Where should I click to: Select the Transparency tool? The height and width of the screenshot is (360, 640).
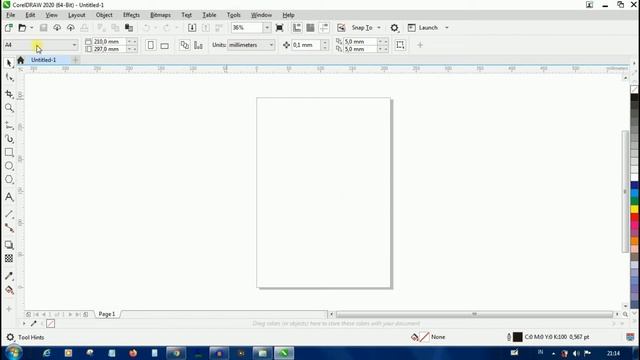point(9,258)
